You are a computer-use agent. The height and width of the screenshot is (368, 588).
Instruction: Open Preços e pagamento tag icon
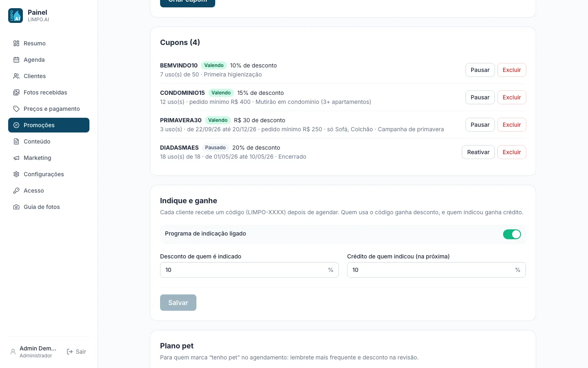[16, 109]
